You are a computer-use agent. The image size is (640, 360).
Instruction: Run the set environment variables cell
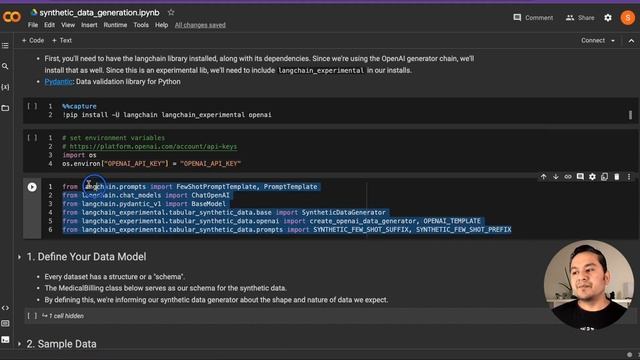[x=32, y=138]
